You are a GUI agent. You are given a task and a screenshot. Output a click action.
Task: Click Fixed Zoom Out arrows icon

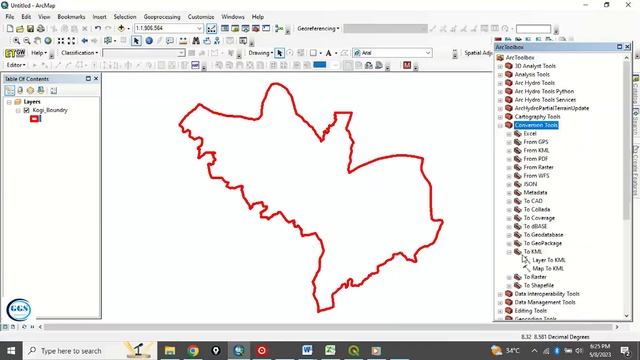(x=71, y=41)
